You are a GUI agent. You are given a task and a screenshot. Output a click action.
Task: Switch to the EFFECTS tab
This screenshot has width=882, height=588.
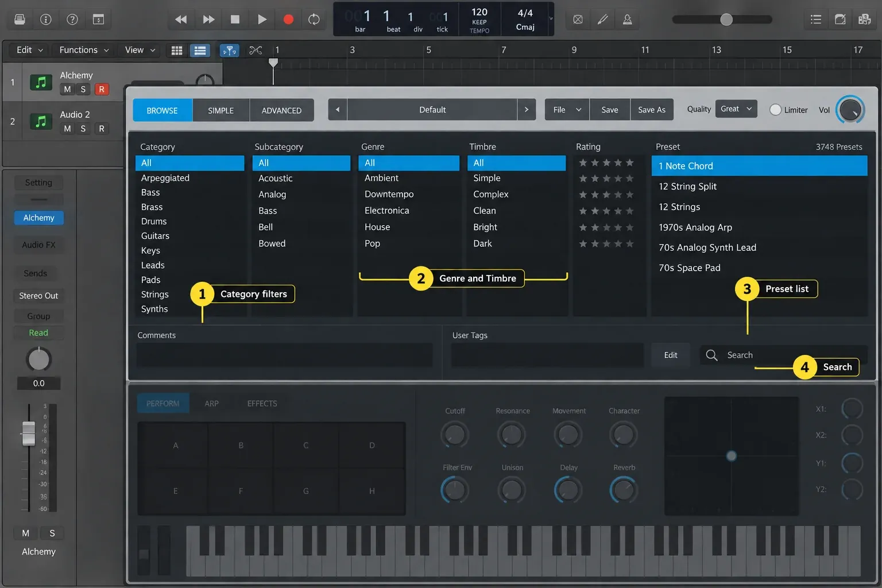click(262, 404)
